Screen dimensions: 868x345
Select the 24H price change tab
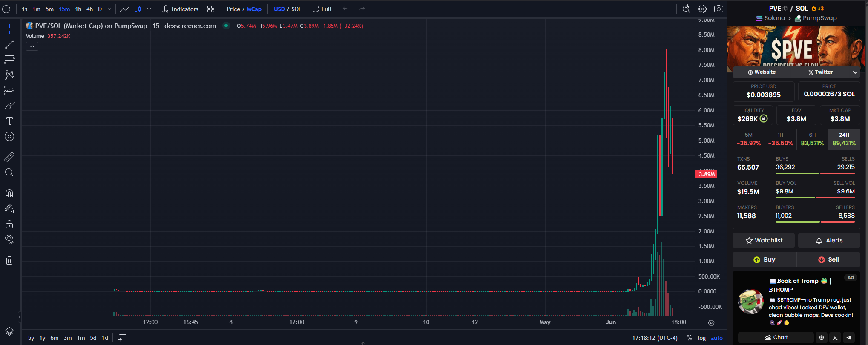844,139
